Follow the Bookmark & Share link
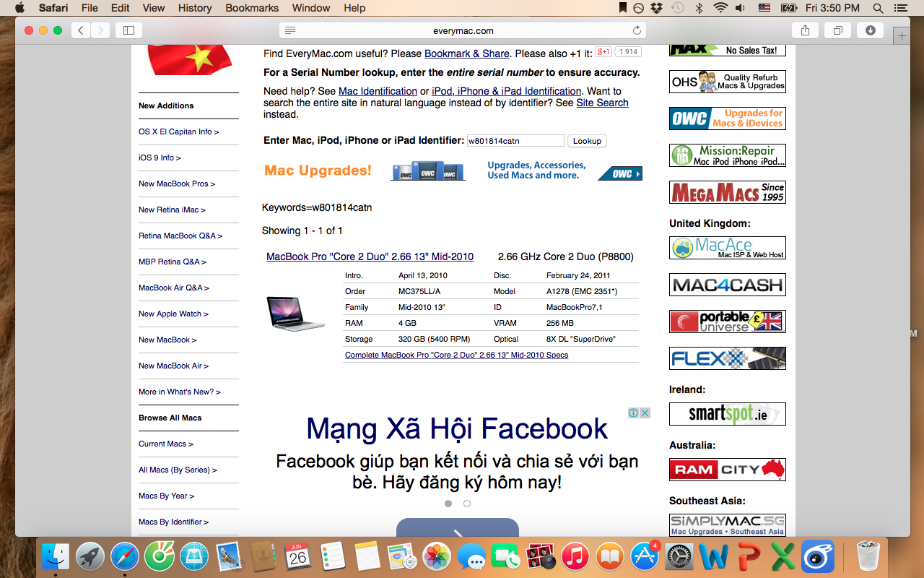 [x=467, y=53]
